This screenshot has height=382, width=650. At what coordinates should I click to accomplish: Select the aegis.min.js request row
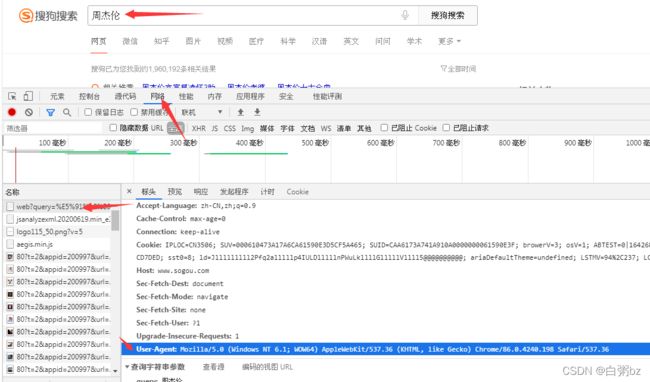pyautogui.click(x=58, y=244)
